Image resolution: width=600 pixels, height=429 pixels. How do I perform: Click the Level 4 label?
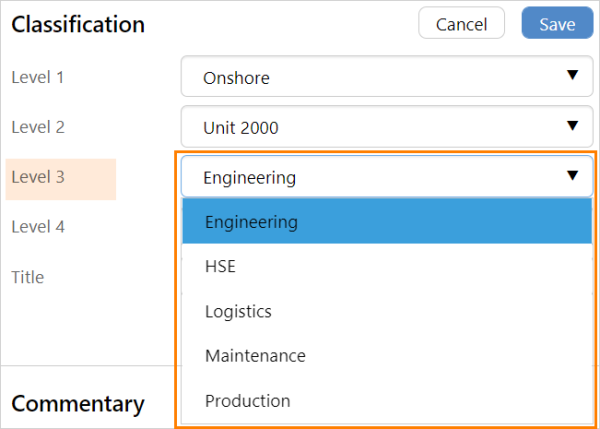coord(38,227)
